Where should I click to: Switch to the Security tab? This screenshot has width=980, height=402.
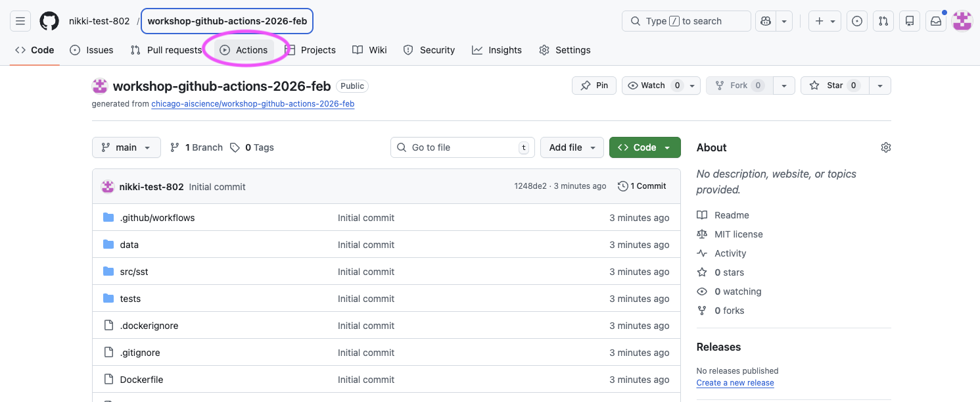point(429,49)
